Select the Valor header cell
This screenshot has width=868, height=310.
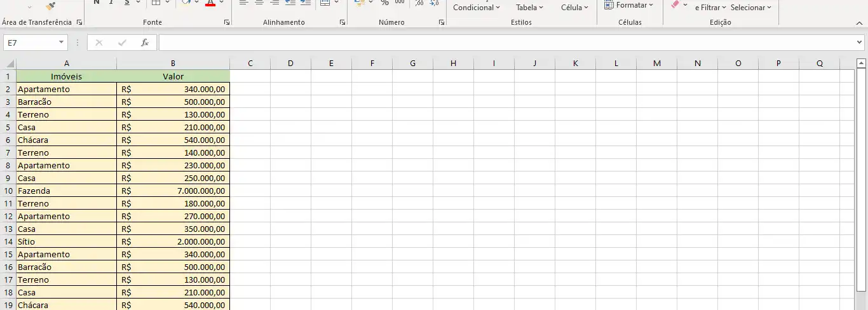(173, 76)
